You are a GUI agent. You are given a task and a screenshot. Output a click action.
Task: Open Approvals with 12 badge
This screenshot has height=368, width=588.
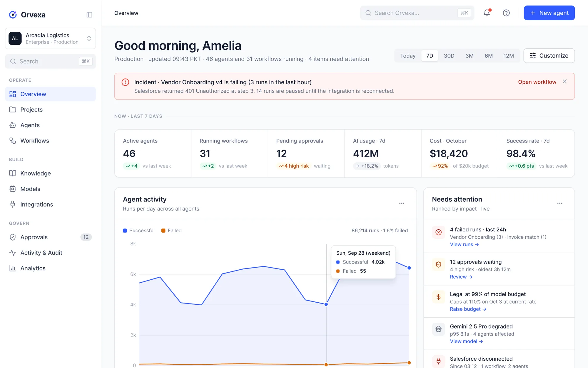click(50, 237)
